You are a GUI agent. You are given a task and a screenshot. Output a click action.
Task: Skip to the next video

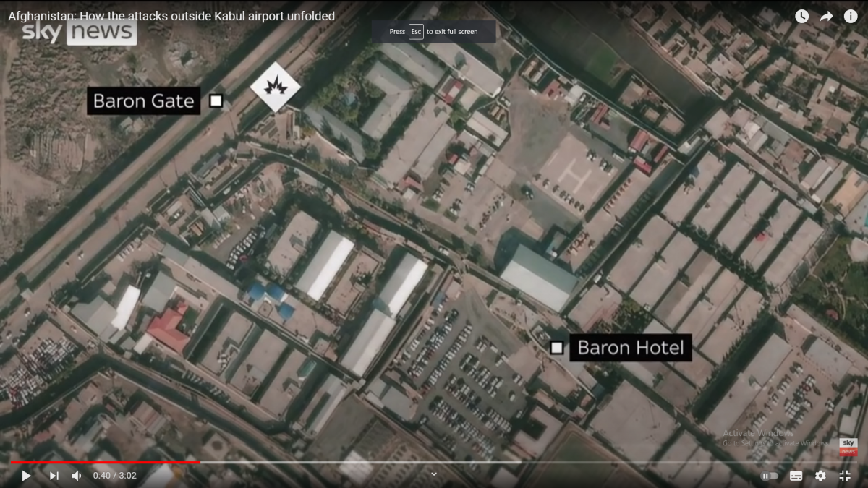tap(54, 476)
